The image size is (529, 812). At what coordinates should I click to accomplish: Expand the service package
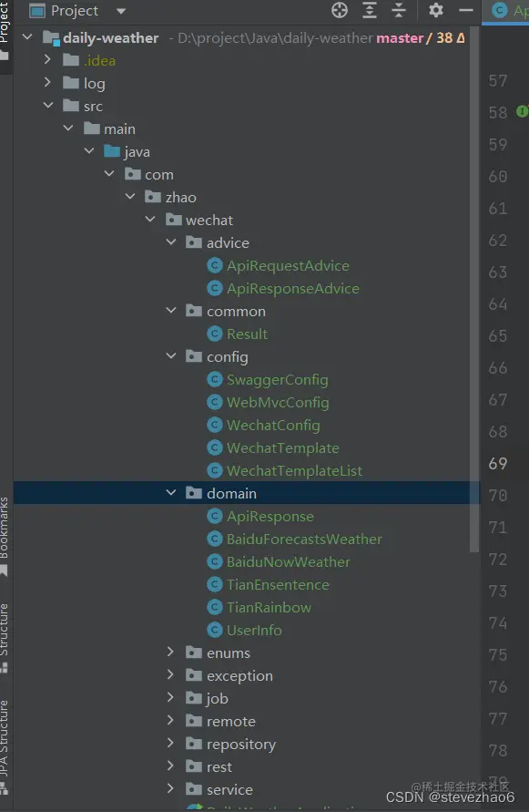point(170,788)
